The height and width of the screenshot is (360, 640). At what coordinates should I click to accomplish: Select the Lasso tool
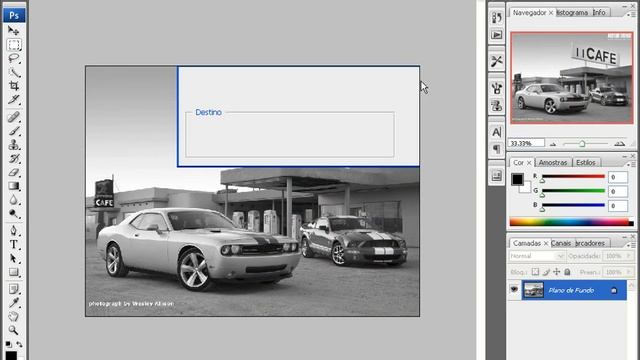tap(13, 58)
